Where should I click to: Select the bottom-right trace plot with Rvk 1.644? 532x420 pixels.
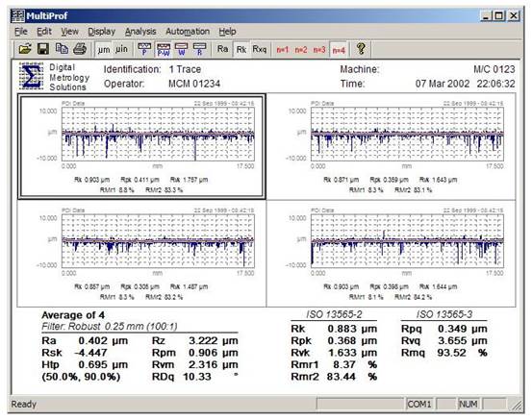392,254
